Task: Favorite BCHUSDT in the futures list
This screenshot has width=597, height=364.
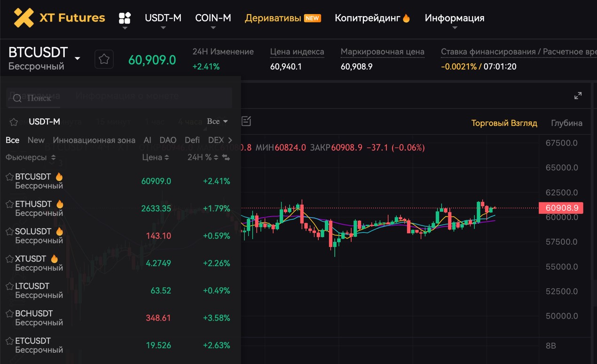Action: 9,313
